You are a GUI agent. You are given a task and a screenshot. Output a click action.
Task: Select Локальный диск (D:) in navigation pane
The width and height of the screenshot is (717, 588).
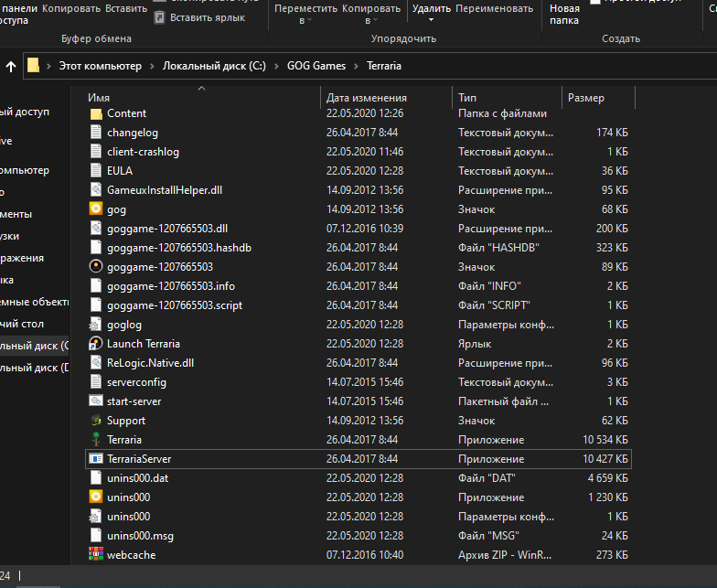[35, 368]
